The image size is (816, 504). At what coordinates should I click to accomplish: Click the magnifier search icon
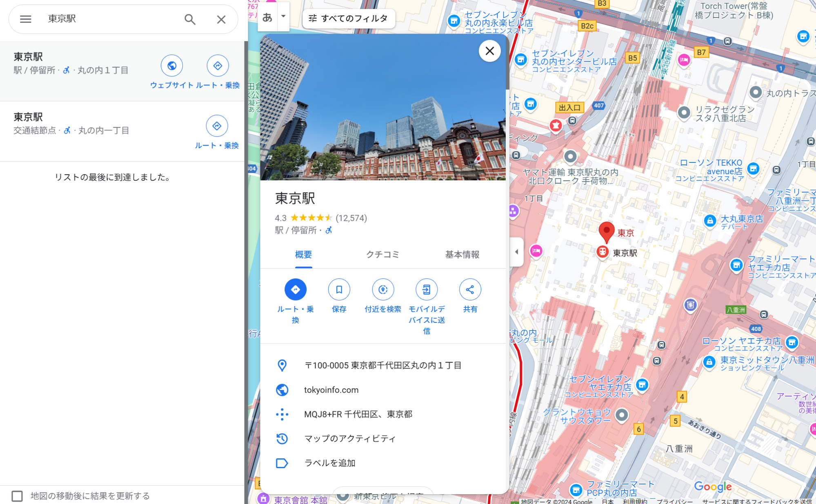point(190,19)
